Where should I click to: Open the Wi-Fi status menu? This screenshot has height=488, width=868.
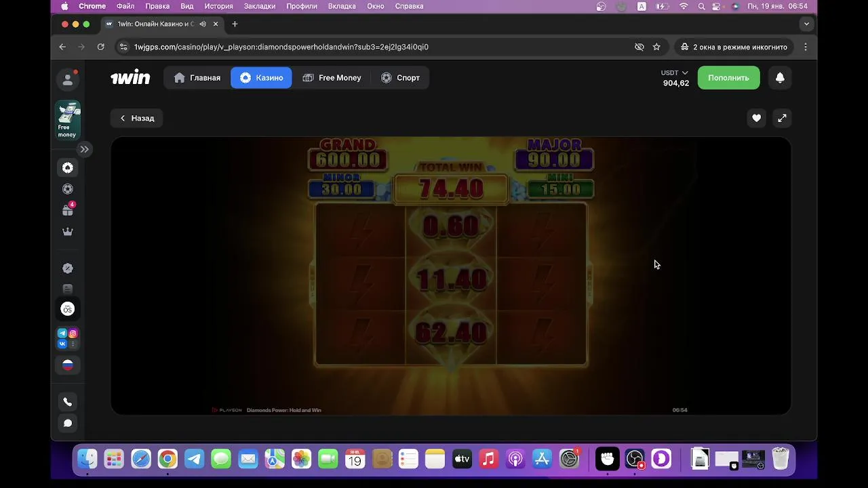click(x=684, y=6)
